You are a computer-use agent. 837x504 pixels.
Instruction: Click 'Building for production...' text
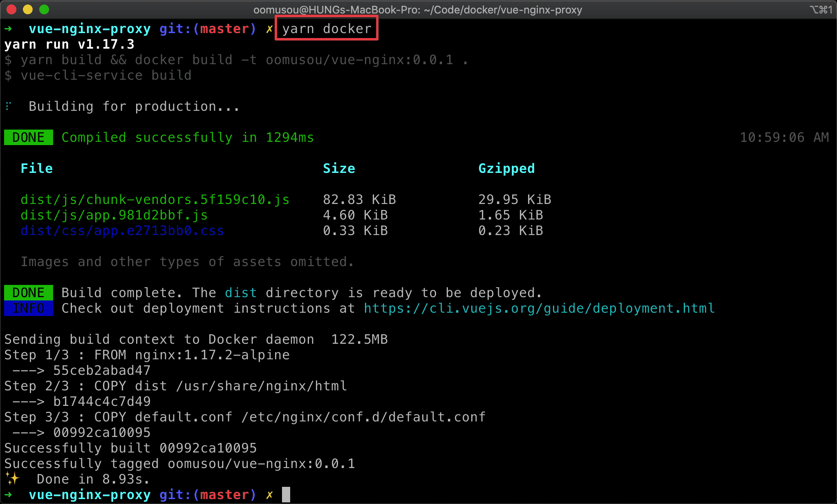(x=134, y=106)
